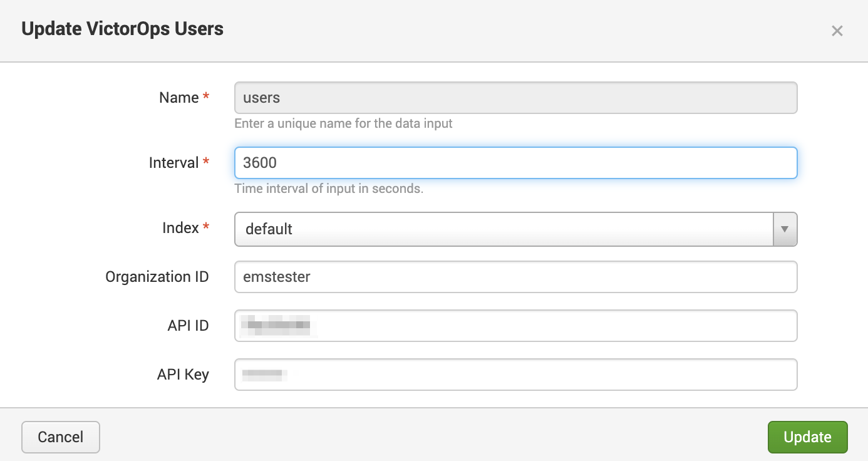
Task: Click the Index label
Action: point(180,228)
